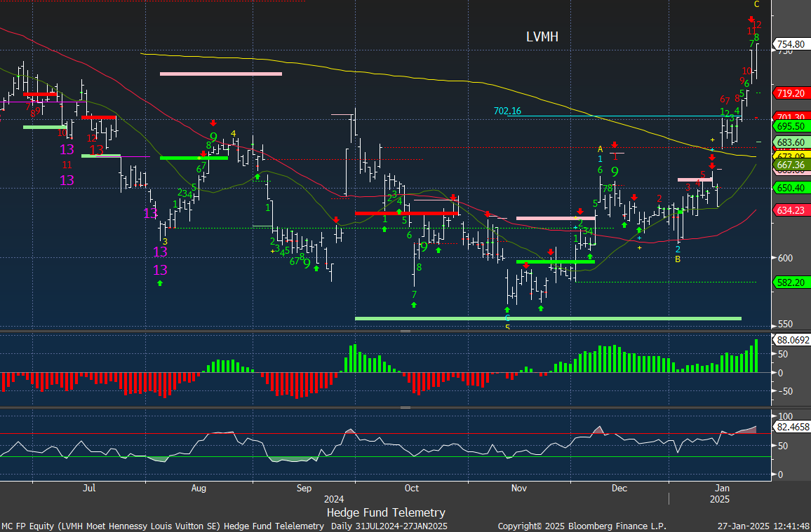
Task: Click the LVMH chart title
Action: point(542,36)
